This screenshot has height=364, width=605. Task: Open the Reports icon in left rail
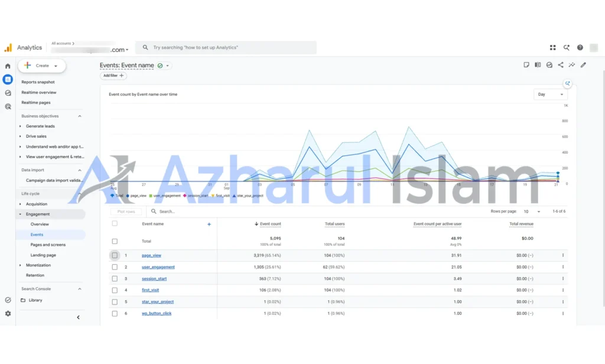8,80
